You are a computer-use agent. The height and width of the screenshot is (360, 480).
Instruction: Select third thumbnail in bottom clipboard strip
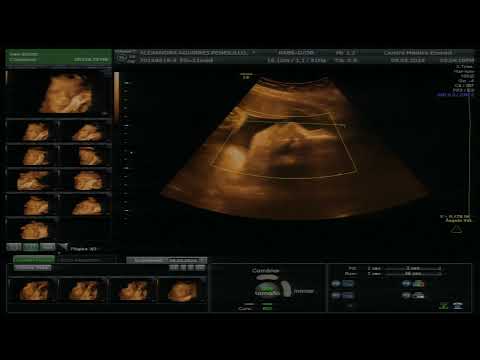[x=133, y=290]
